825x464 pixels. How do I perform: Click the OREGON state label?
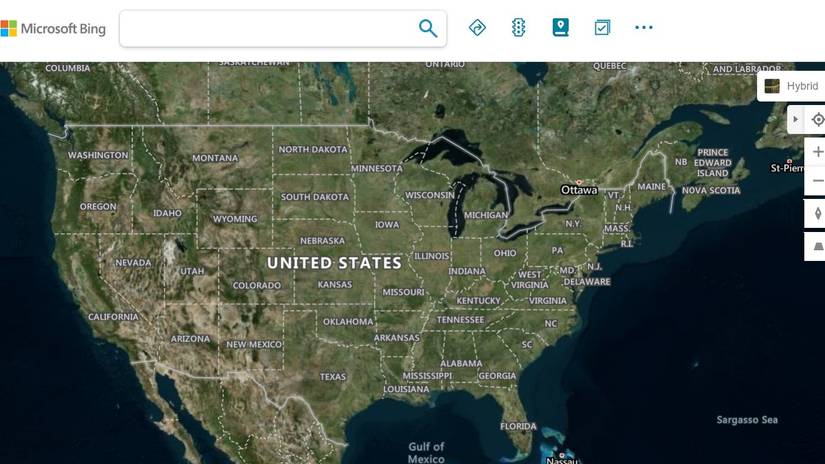(x=98, y=206)
